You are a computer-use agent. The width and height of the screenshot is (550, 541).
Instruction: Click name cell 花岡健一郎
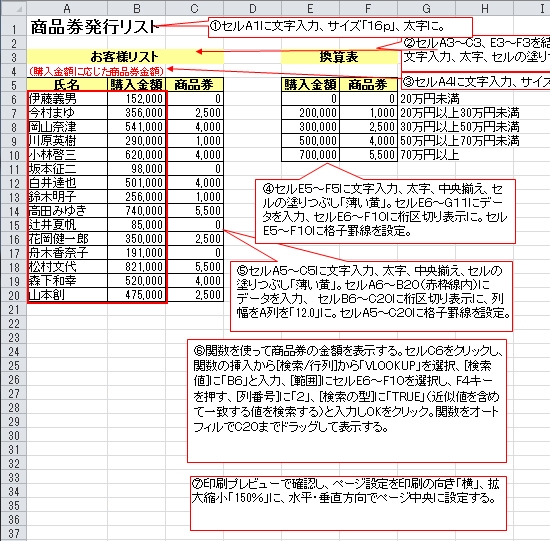[67, 239]
